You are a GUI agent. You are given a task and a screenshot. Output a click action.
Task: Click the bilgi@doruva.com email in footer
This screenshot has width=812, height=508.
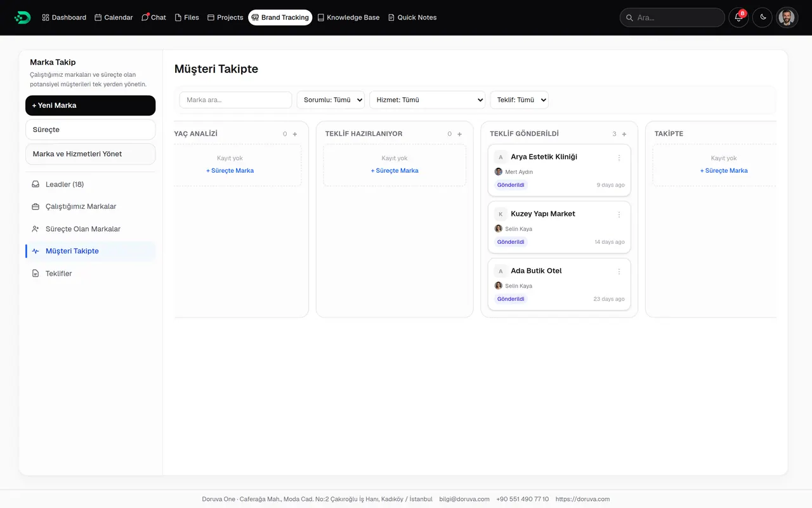point(464,499)
